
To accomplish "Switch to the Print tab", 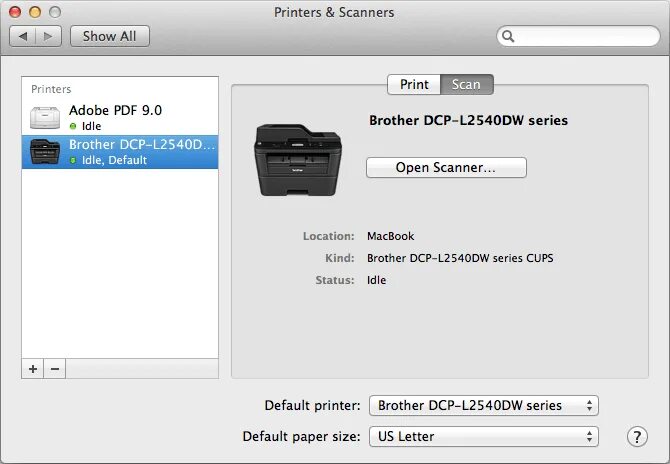I will (x=414, y=84).
